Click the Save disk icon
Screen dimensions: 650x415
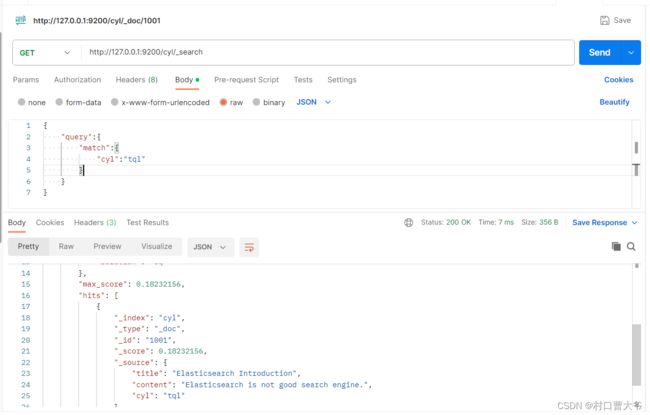click(x=605, y=20)
